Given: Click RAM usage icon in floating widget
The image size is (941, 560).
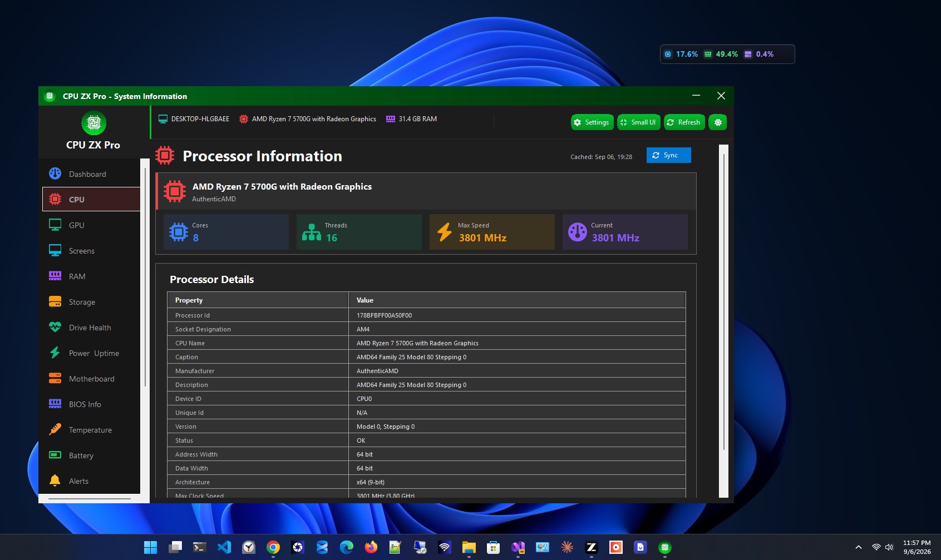Looking at the screenshot, I should [708, 54].
